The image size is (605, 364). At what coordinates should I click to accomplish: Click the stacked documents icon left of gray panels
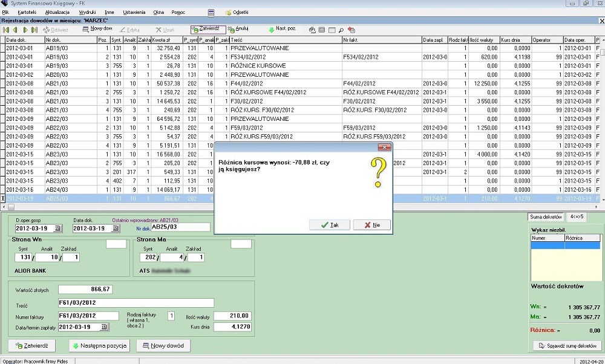313,30
